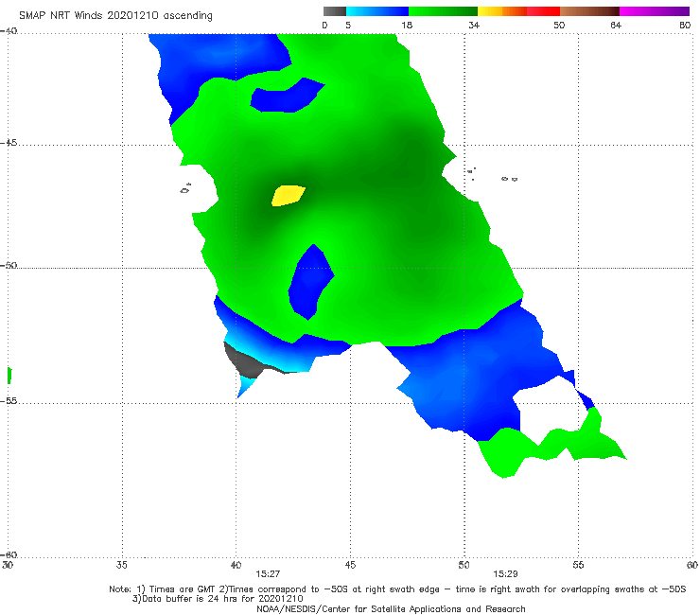700x615 pixels.
Task: Click the small green sliver at the left map edge
Action: click(9, 376)
